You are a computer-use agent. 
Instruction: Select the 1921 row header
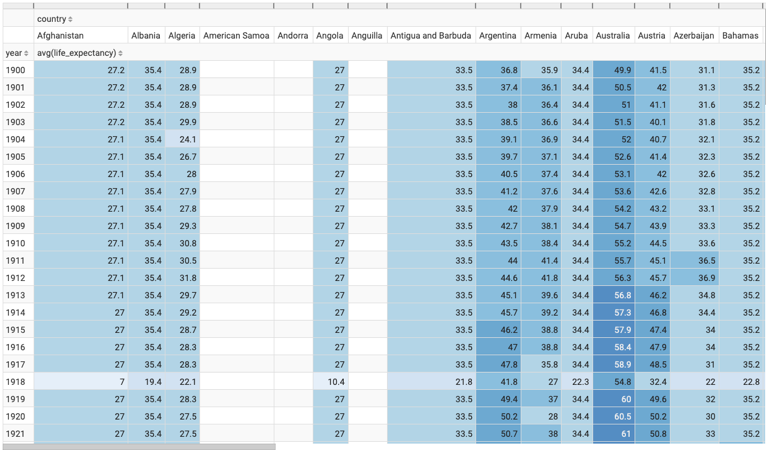point(16,434)
